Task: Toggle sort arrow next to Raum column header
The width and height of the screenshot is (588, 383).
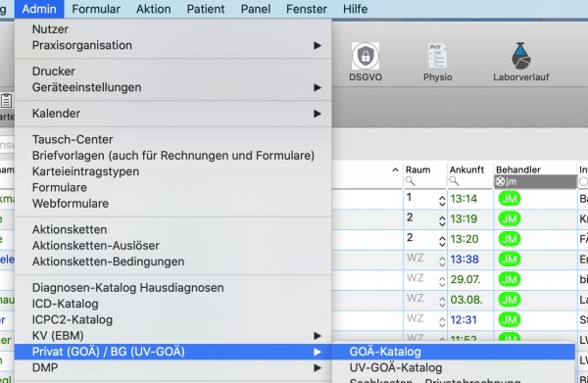Action: point(395,169)
